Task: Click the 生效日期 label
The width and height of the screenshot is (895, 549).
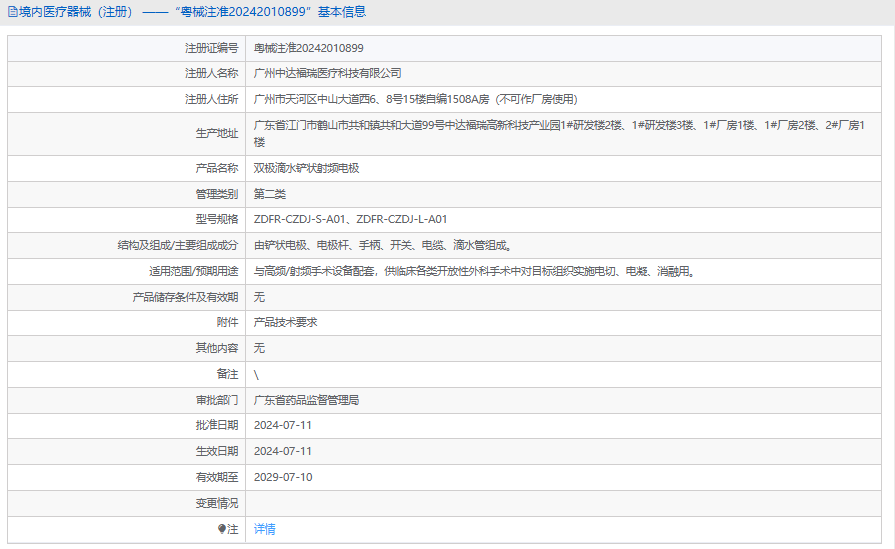Action: [216, 451]
